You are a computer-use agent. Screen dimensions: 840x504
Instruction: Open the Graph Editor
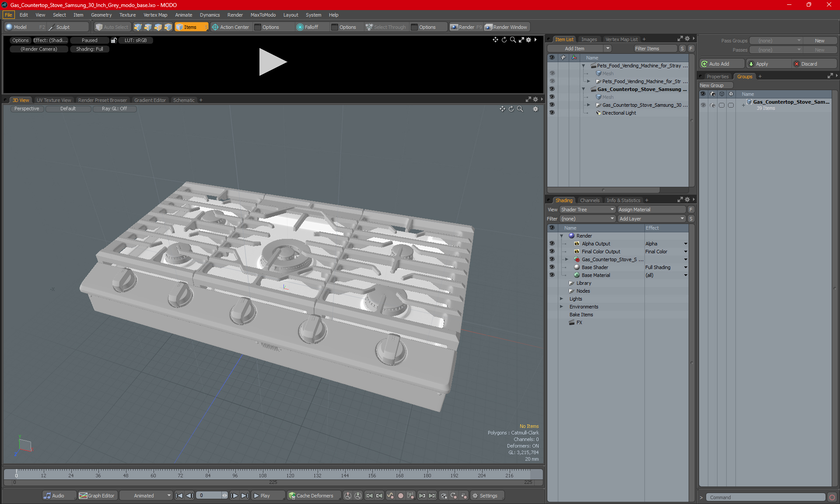[97, 496]
